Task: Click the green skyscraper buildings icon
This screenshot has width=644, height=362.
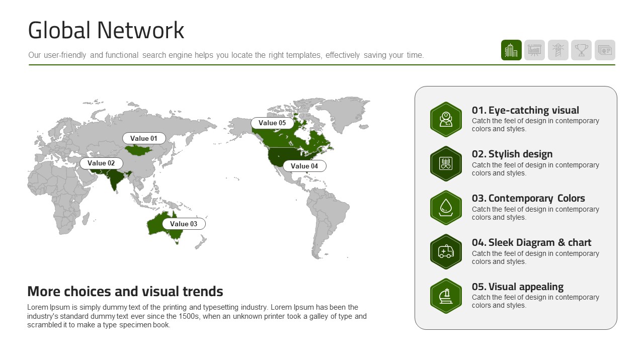Action: click(511, 50)
